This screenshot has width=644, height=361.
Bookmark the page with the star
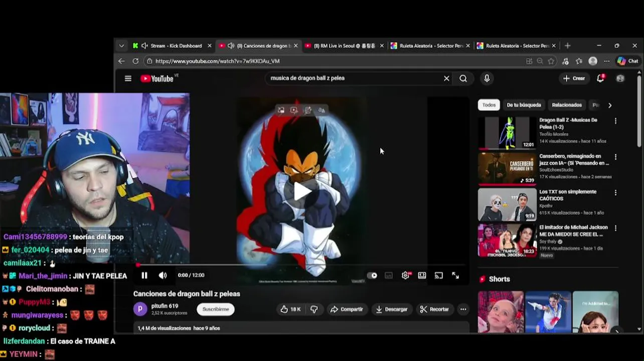point(551,61)
